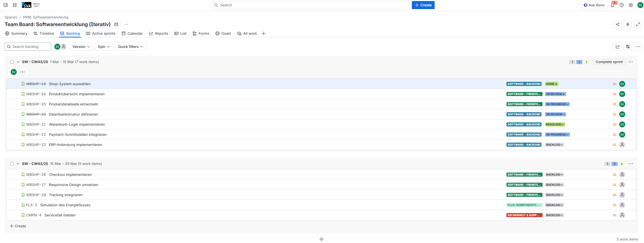Open status dropdown for WBSHP-19 (DONE)
This screenshot has height=243, width=644.
pos(552,84)
